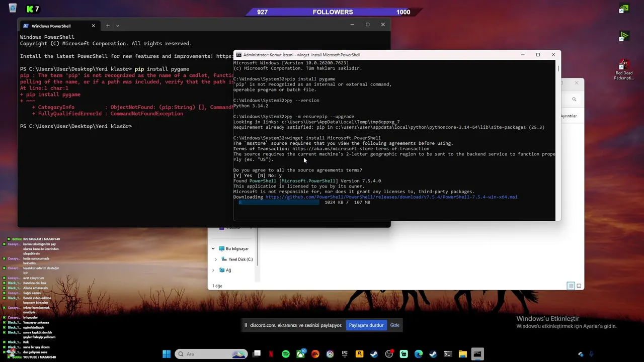This screenshot has height=362, width=644.
Task: Click the Command Prompt title bar icon
Action: tap(239, 55)
